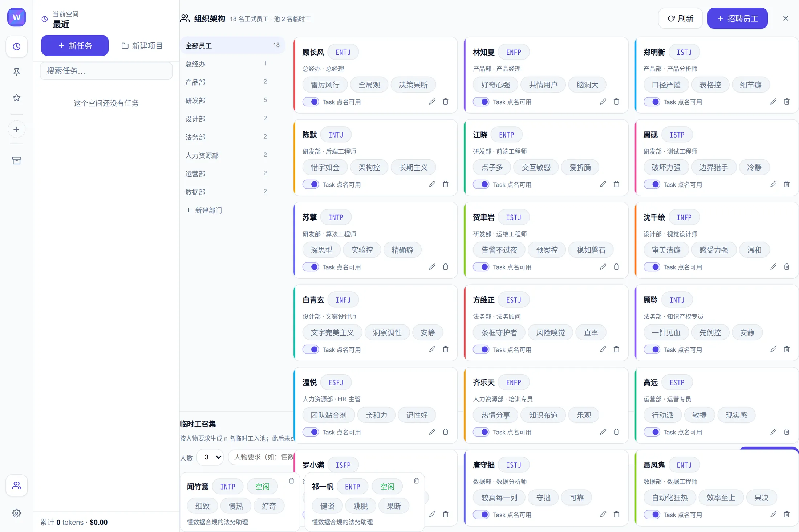Filter by 研发部 department
Screen dimensions: 799x532
pyautogui.click(x=232, y=101)
